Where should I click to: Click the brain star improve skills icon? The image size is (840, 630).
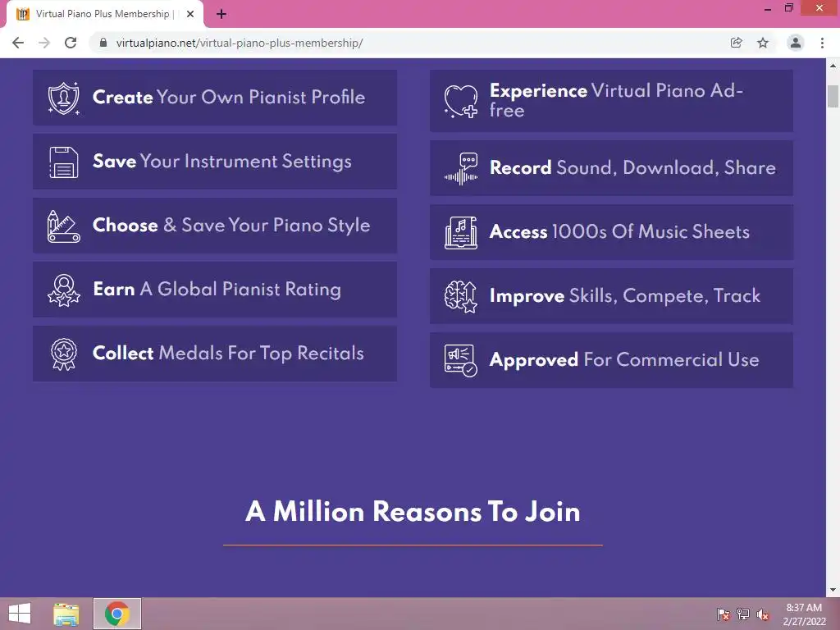461,296
